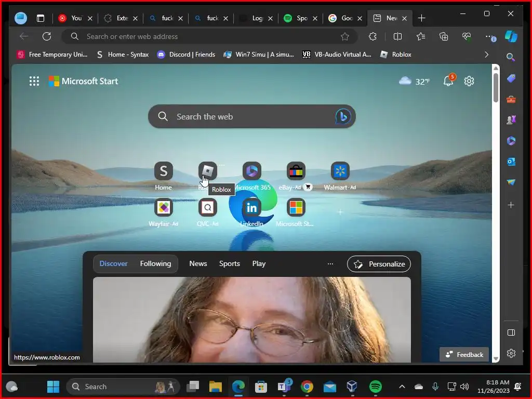The width and height of the screenshot is (532, 399).
Task: Open the sidebar search icon
Action: (511, 57)
